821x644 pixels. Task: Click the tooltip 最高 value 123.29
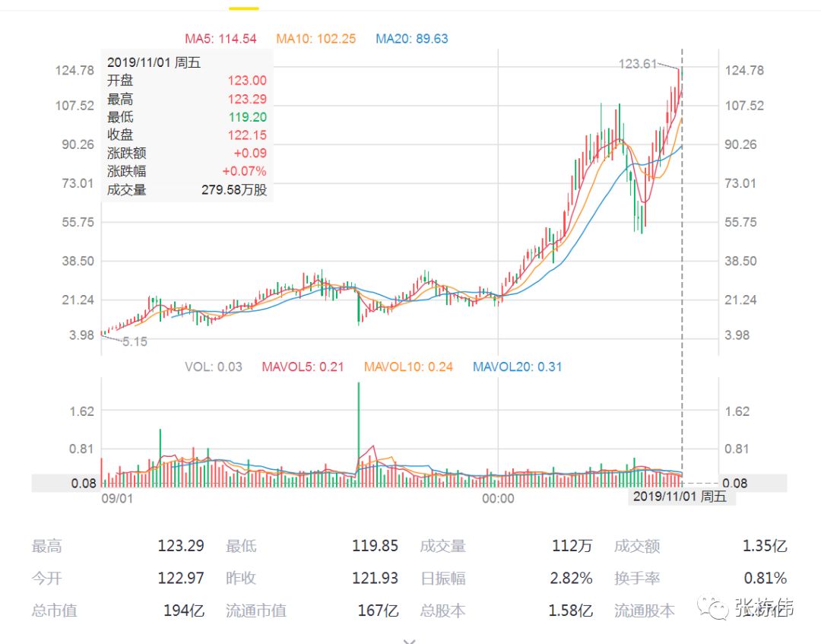click(247, 99)
